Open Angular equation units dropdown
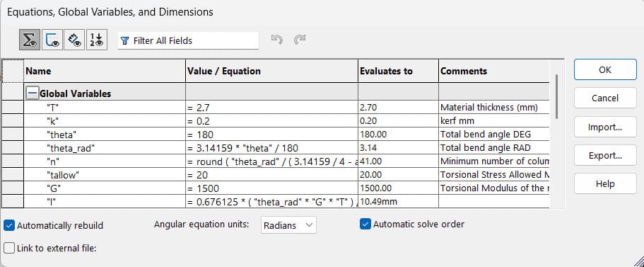This screenshot has height=267, width=644. pyautogui.click(x=288, y=225)
